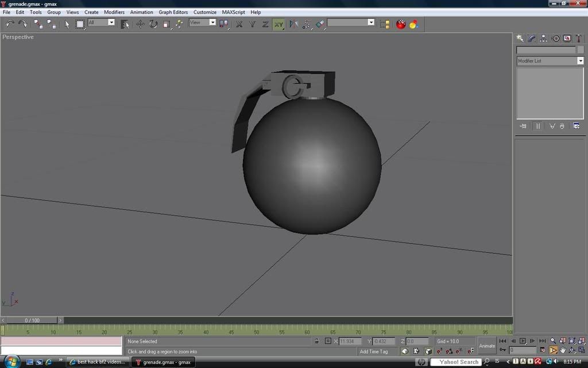Viewport: 588px width, 368px height.
Task: Click the object color swatch
Action: [581, 50]
